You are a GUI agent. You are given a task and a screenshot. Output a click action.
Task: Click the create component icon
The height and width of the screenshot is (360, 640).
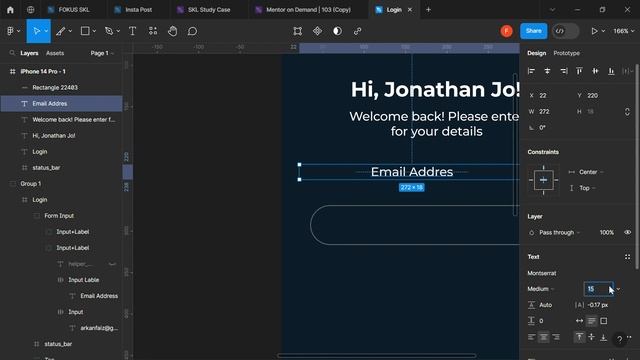(x=317, y=31)
